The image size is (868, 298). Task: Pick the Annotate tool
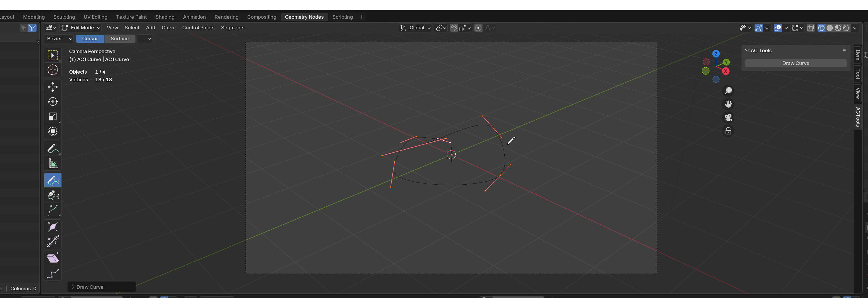(53, 148)
